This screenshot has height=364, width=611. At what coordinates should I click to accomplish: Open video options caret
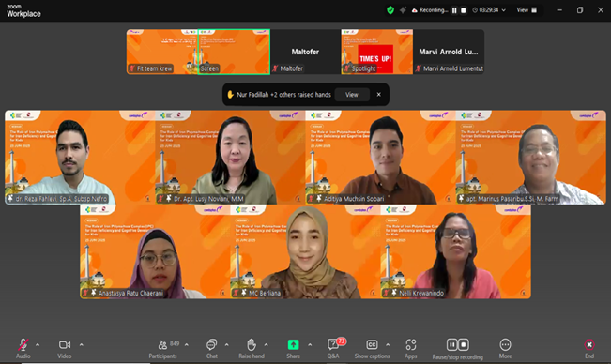pos(82,344)
